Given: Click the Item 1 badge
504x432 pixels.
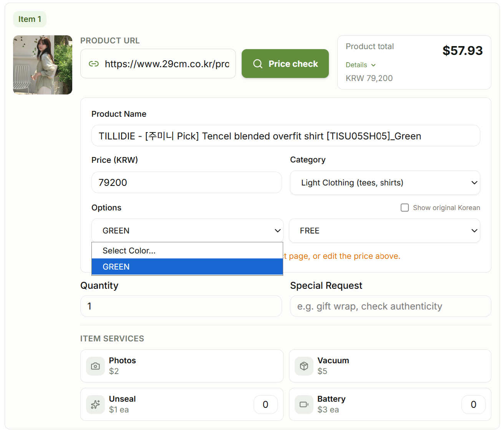Looking at the screenshot, I should tap(30, 19).
